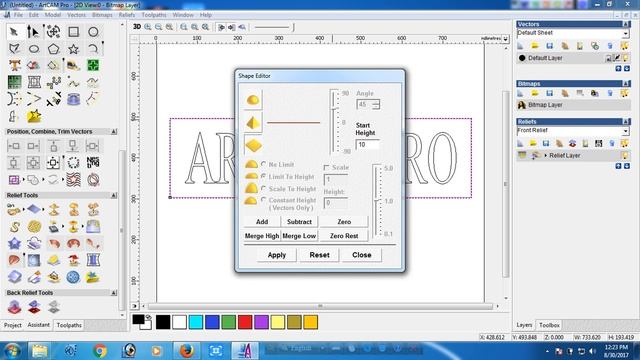Viewport: 640px width, 360px height.
Task: Collapse Position, Combine, Trim Vectors section
Action: point(114,131)
